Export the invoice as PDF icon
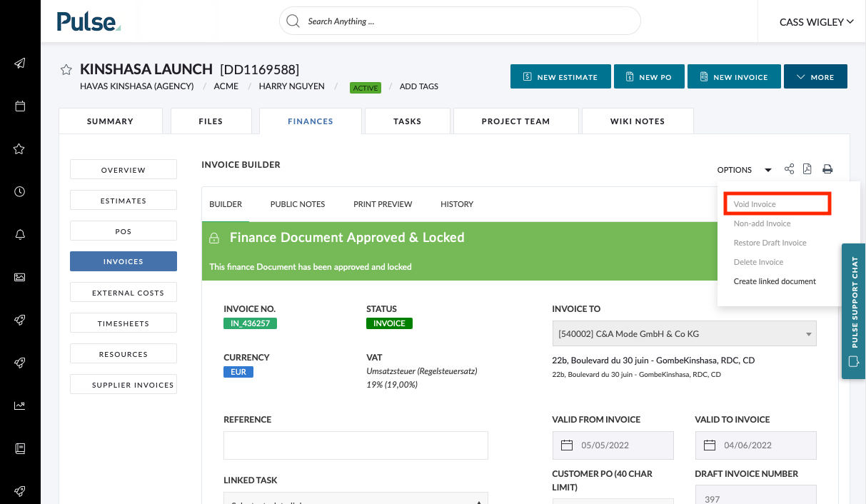The image size is (866, 504). [807, 169]
